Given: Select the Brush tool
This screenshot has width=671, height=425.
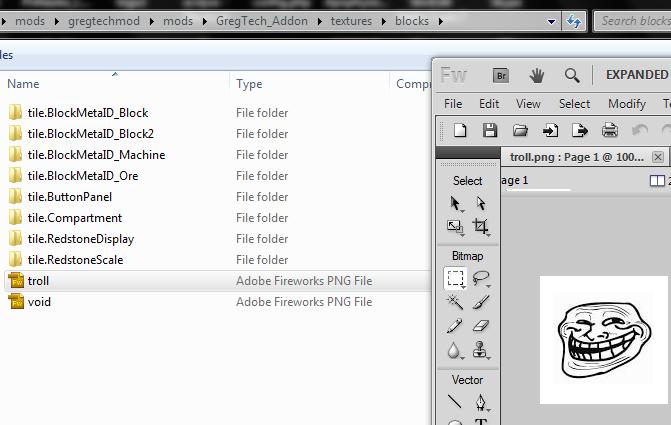Looking at the screenshot, I should click(x=481, y=302).
